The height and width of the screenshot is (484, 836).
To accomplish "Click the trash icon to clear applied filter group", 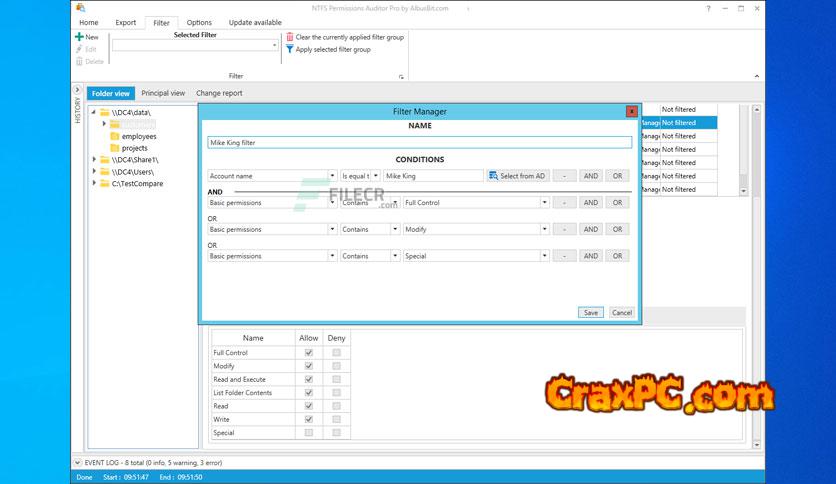I will (290, 37).
